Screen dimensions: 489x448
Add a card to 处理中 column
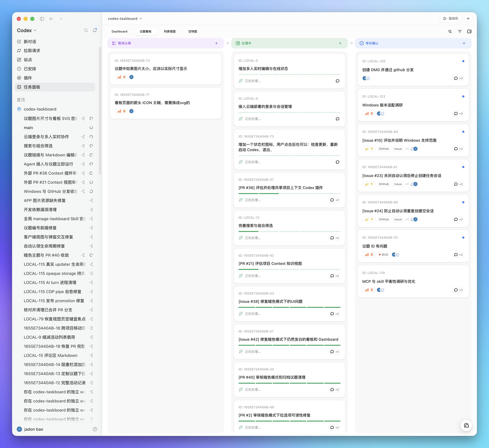tap(340, 43)
